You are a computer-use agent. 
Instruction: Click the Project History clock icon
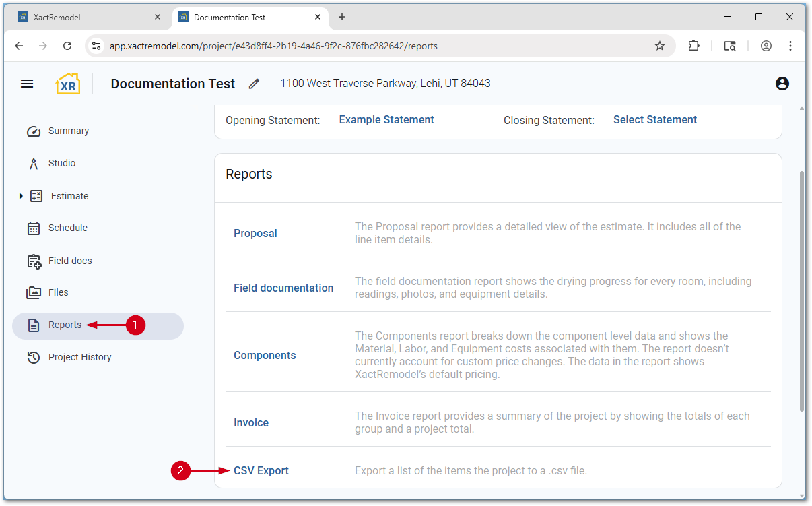[x=33, y=357]
